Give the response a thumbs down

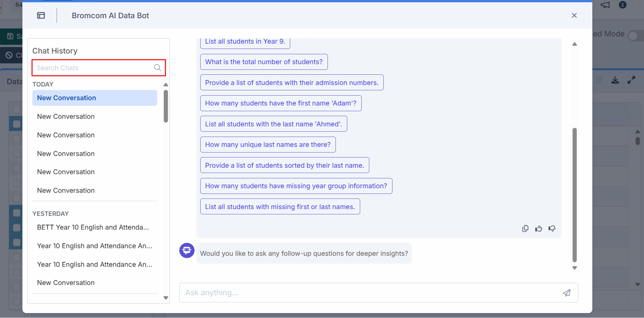click(552, 228)
